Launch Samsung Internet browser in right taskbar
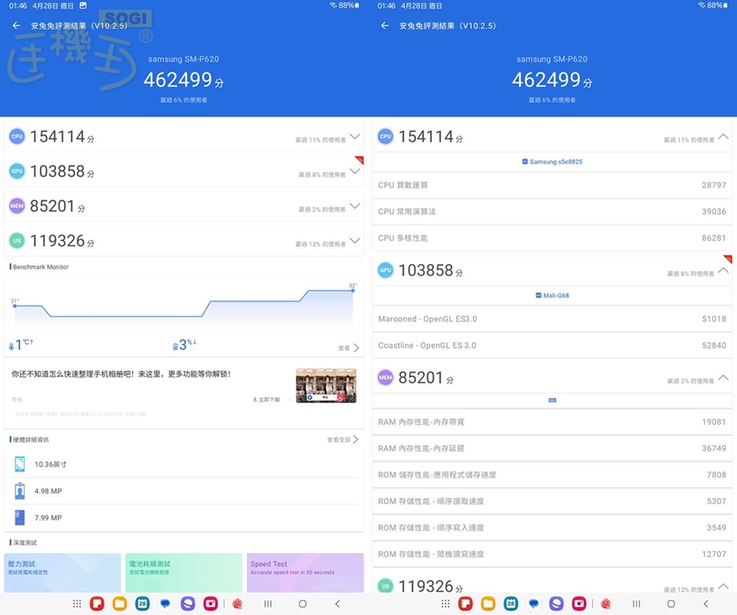Image resolution: width=737 pixels, height=615 pixels. pos(556,604)
